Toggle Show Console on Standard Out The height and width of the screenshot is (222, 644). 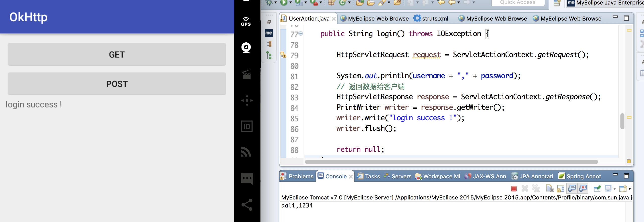pos(572,188)
